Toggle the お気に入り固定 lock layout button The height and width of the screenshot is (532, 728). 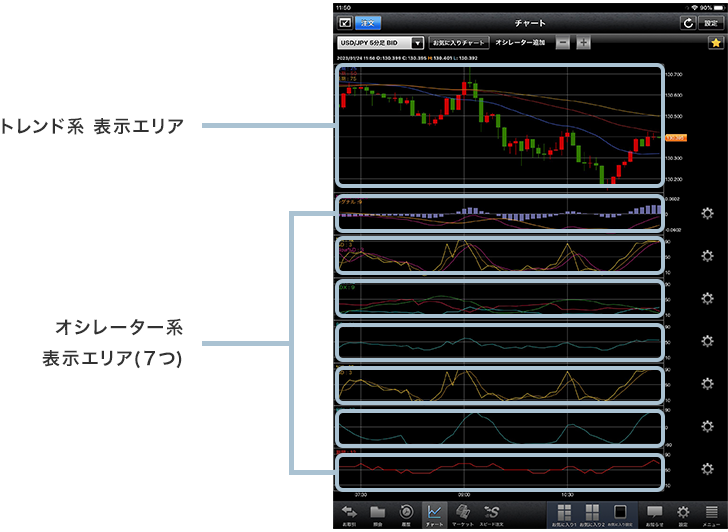[619, 513]
